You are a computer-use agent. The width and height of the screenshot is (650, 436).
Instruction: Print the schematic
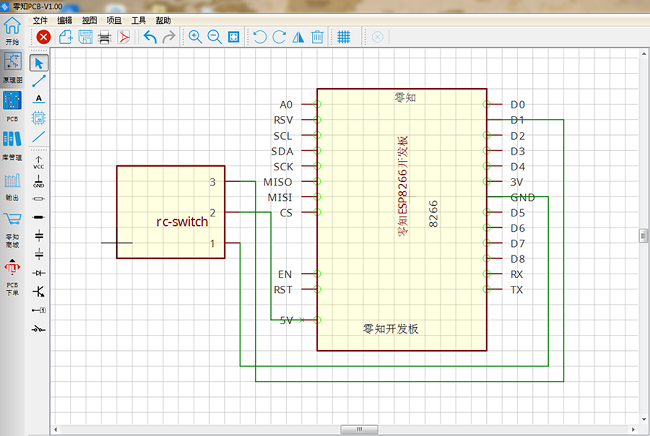(104, 37)
